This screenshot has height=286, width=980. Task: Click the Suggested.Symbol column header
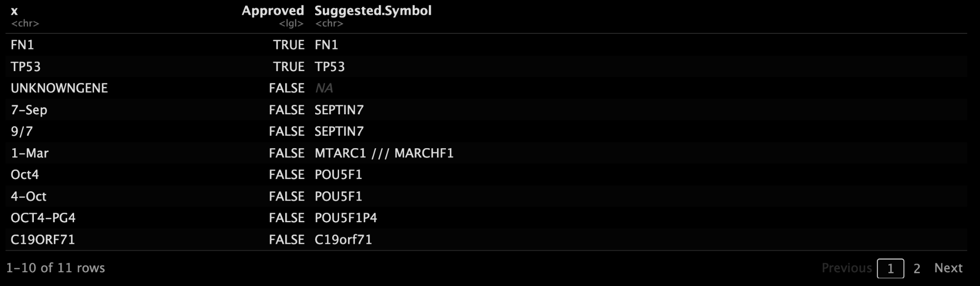pyautogui.click(x=373, y=11)
